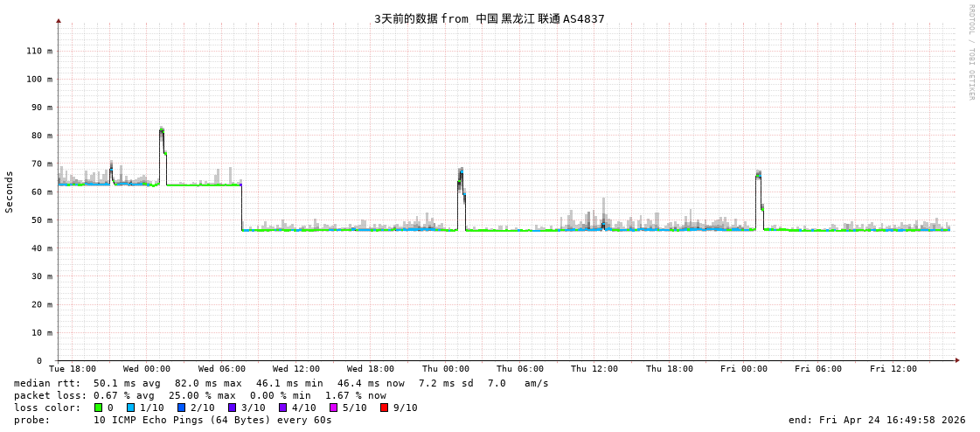Click the magenta 5/10 loss swatch

point(333,408)
